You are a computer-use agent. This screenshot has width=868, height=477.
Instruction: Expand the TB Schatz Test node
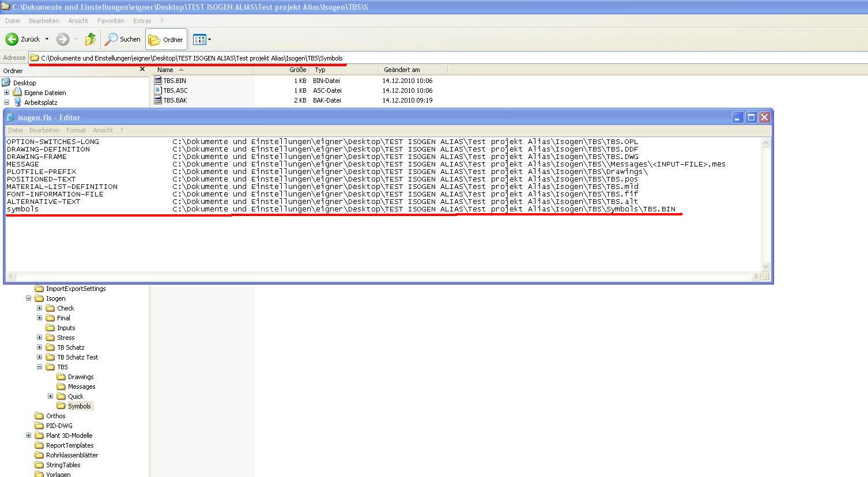tap(40, 357)
